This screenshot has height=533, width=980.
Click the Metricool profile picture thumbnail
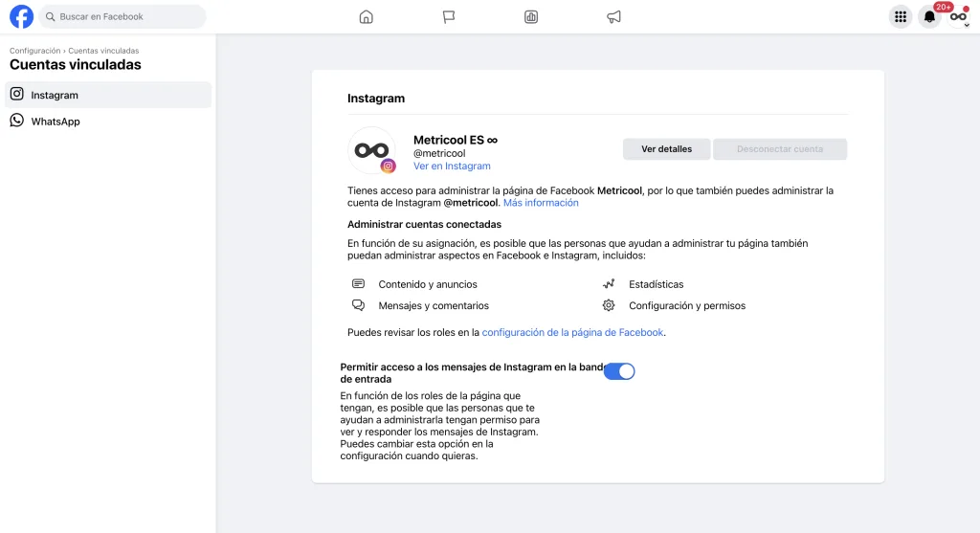372,150
